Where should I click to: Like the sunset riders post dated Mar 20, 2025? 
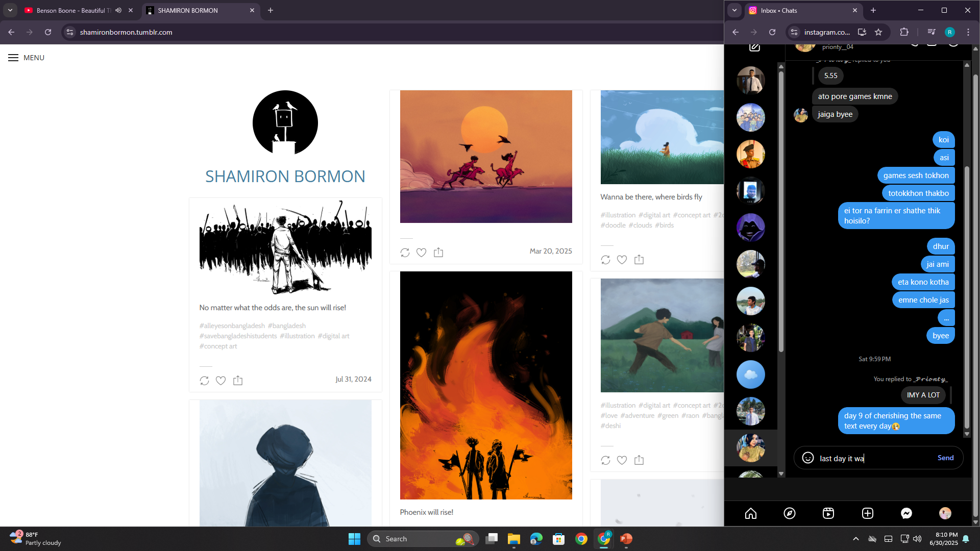421,253
